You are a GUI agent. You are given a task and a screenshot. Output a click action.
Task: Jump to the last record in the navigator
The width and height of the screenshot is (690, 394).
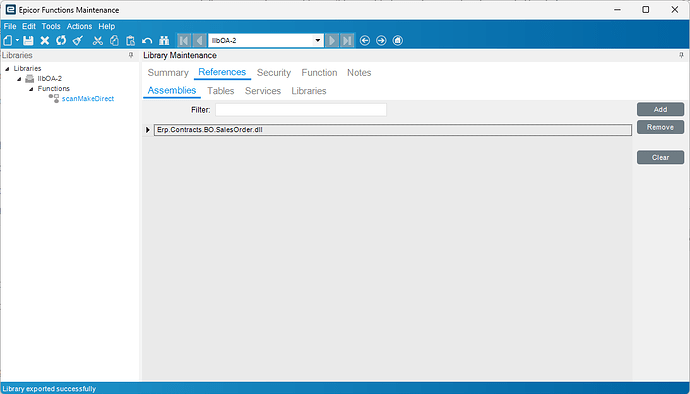(347, 41)
